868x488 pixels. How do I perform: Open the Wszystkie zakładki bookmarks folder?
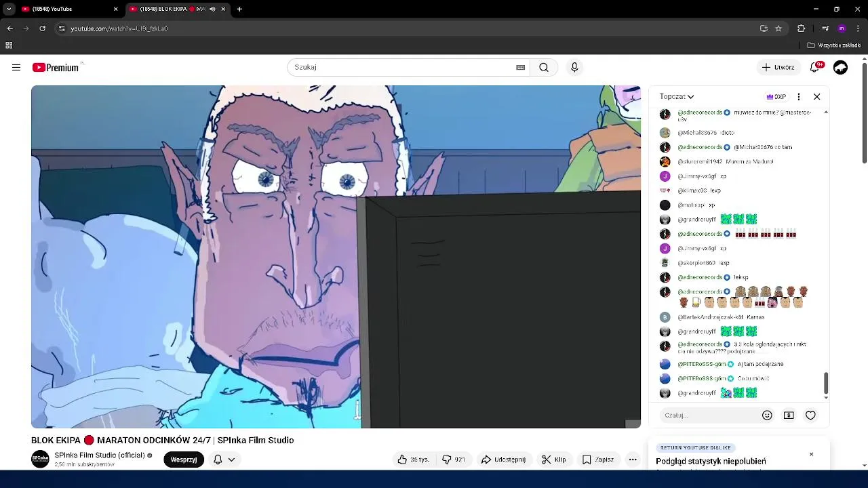834,45
